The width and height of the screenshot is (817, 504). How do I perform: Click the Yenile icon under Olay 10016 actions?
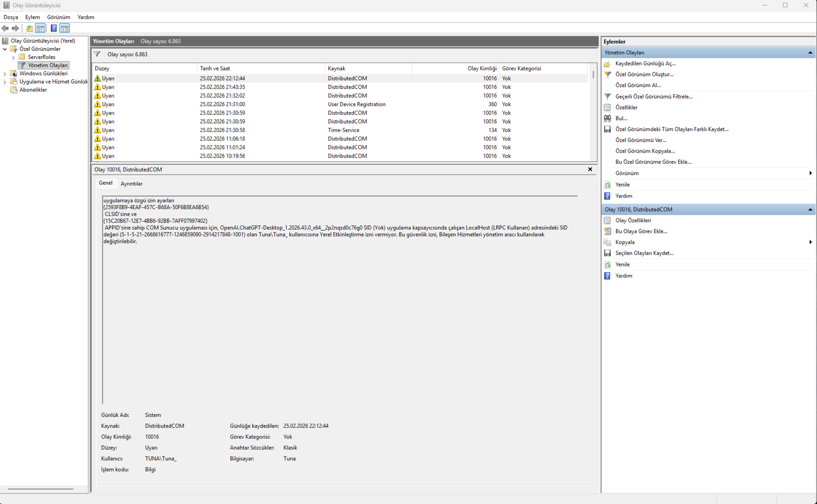click(608, 265)
